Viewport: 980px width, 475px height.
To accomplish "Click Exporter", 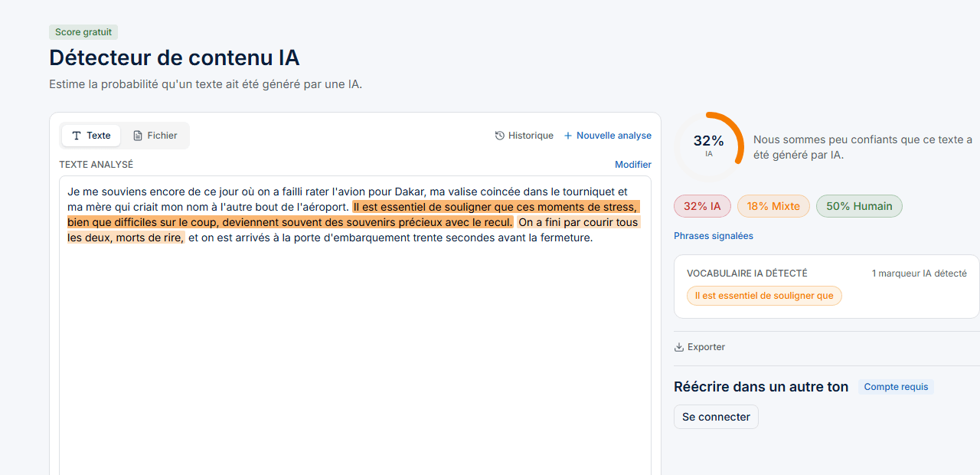I will (x=699, y=347).
